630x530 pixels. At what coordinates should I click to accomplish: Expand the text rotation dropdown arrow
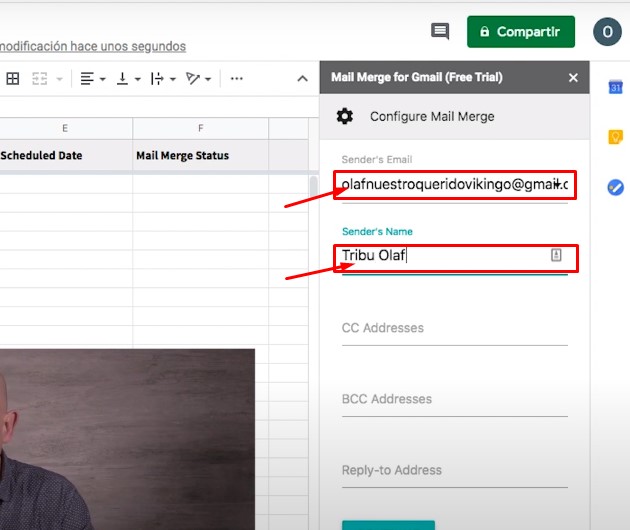pyautogui.click(x=208, y=79)
